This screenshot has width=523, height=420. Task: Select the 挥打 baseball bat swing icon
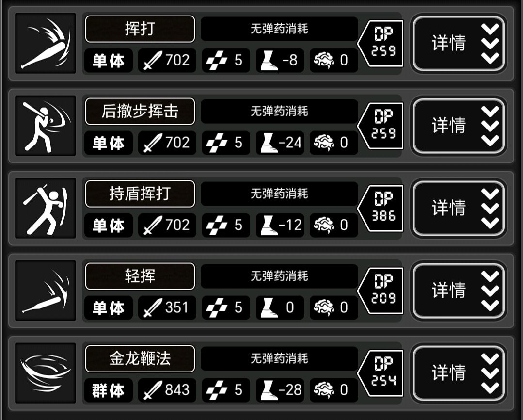(46, 43)
